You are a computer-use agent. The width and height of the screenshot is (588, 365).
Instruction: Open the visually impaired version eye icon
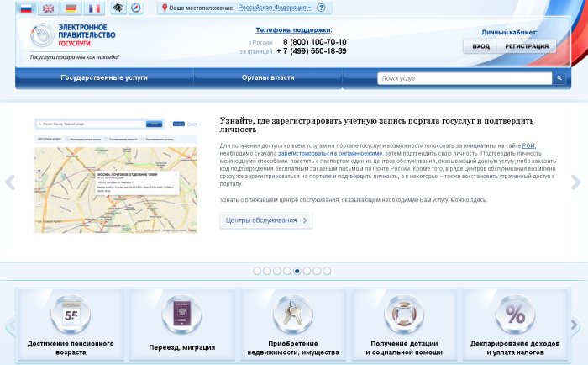click(x=118, y=8)
